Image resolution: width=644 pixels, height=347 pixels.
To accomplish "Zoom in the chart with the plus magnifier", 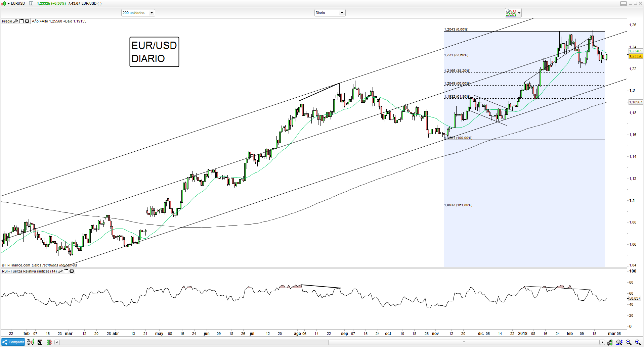I will coord(638,342).
